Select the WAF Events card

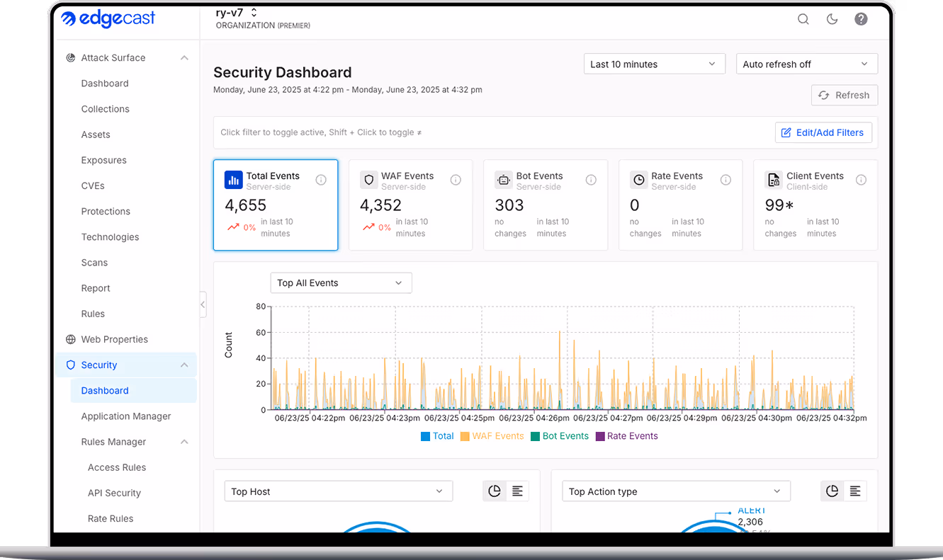[x=410, y=205]
